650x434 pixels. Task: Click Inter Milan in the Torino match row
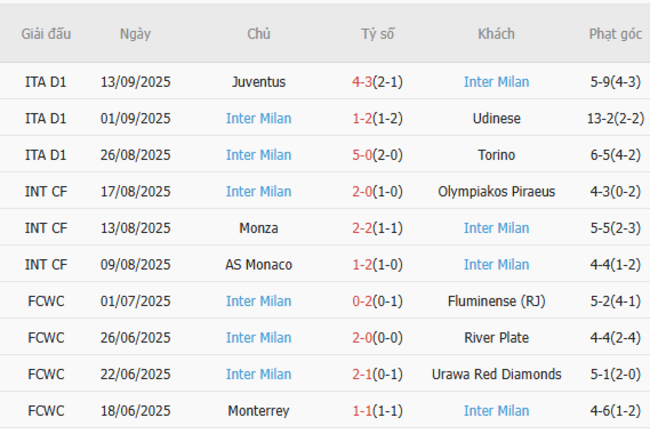tap(259, 155)
